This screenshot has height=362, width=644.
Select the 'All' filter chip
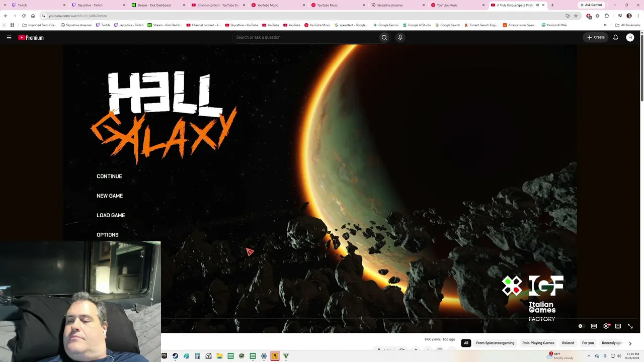coord(466,343)
